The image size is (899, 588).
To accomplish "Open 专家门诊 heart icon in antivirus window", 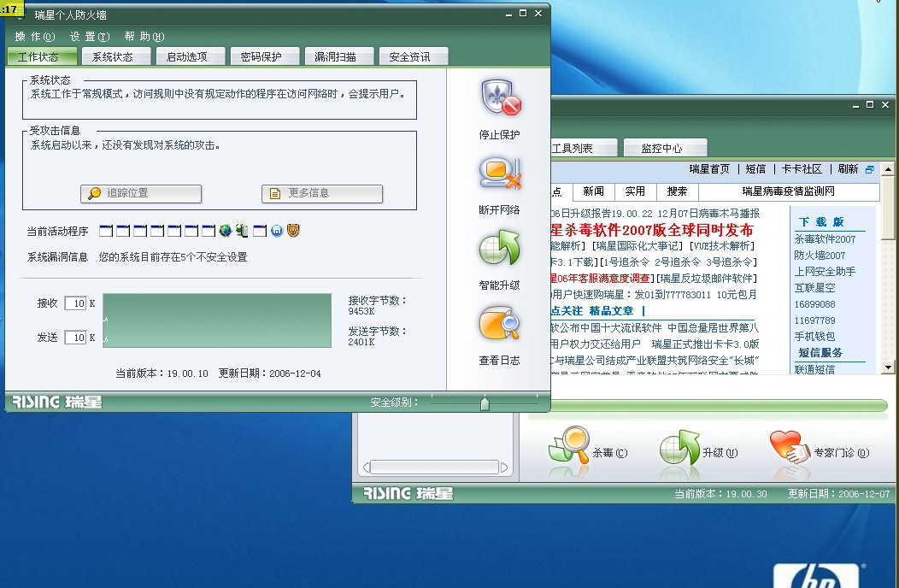I will pos(789,447).
